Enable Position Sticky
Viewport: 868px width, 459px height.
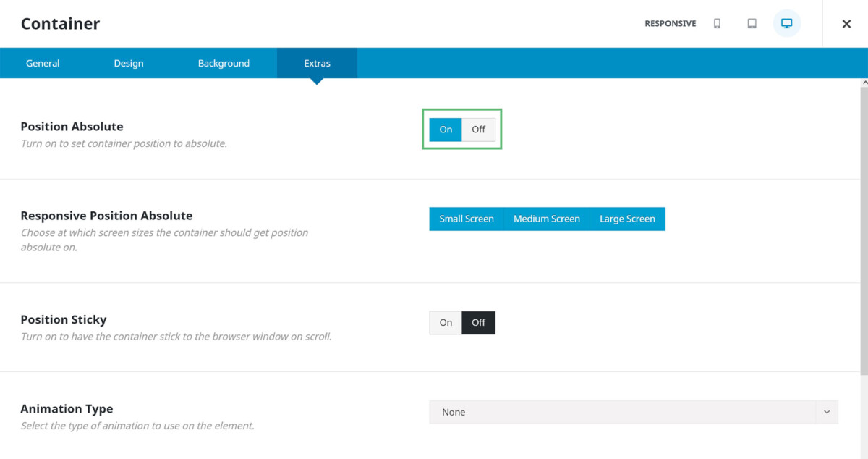445,322
